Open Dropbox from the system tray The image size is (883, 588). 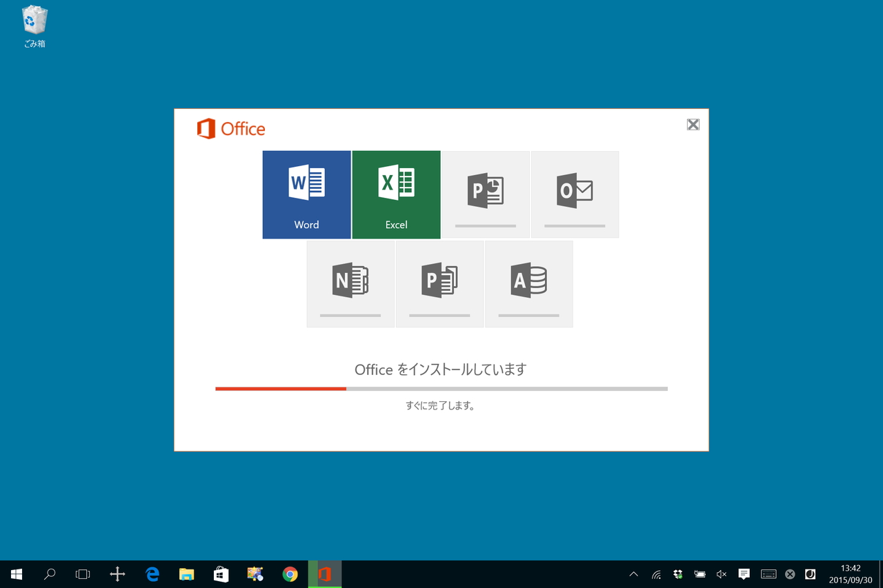[677, 574]
